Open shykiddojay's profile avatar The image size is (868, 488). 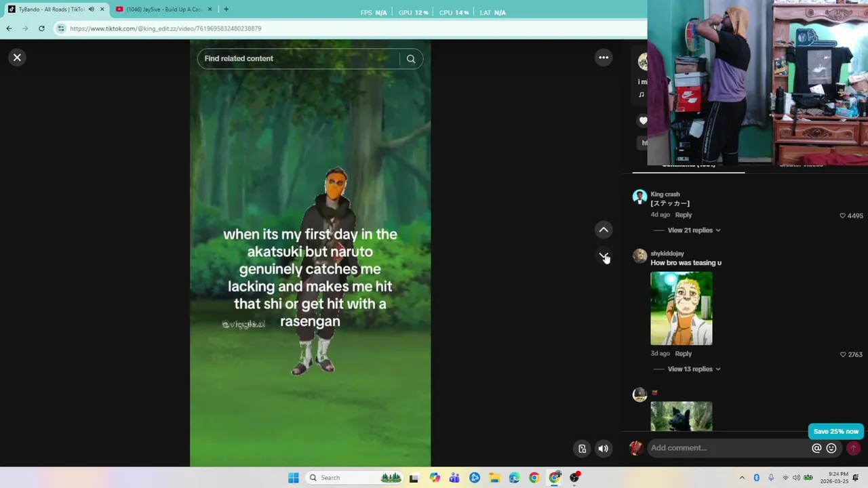(639, 256)
